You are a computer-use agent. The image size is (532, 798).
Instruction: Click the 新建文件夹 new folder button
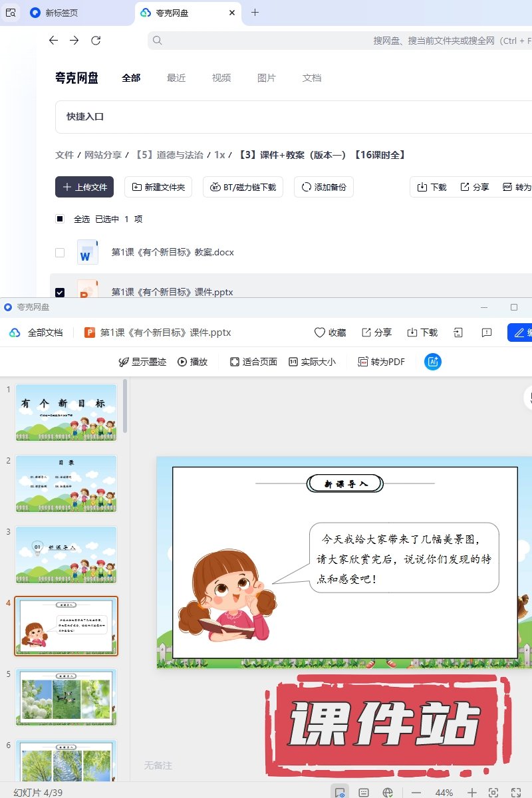(159, 188)
